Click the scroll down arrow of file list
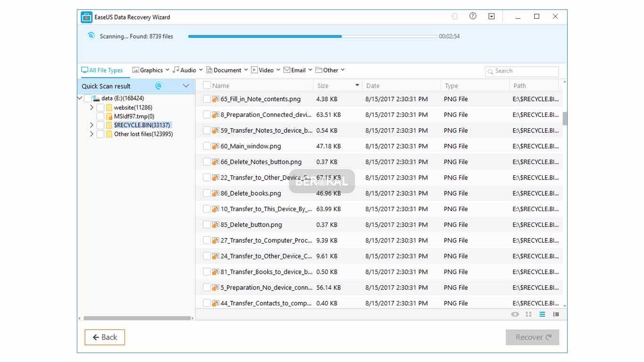This screenshot has width=644, height=362. point(565,306)
